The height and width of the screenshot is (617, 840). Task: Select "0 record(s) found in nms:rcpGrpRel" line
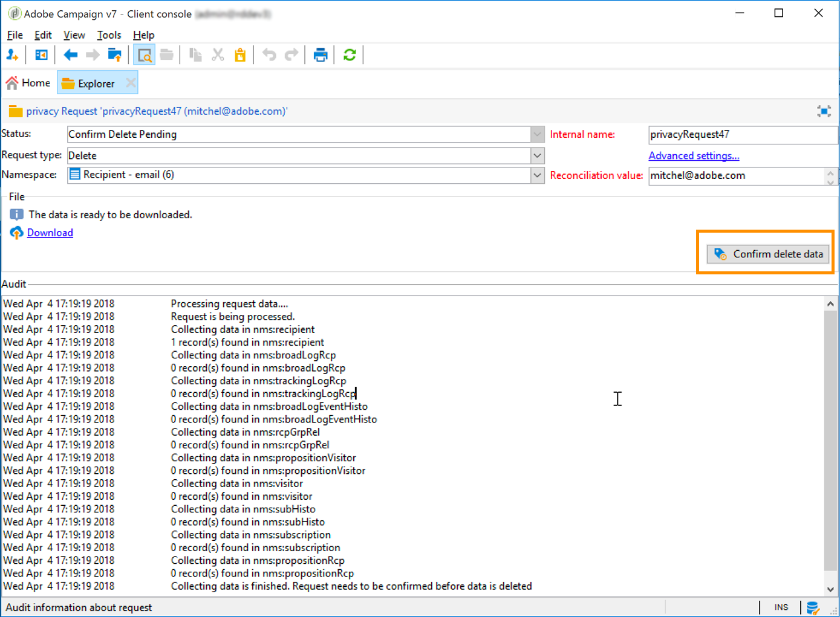(x=250, y=445)
